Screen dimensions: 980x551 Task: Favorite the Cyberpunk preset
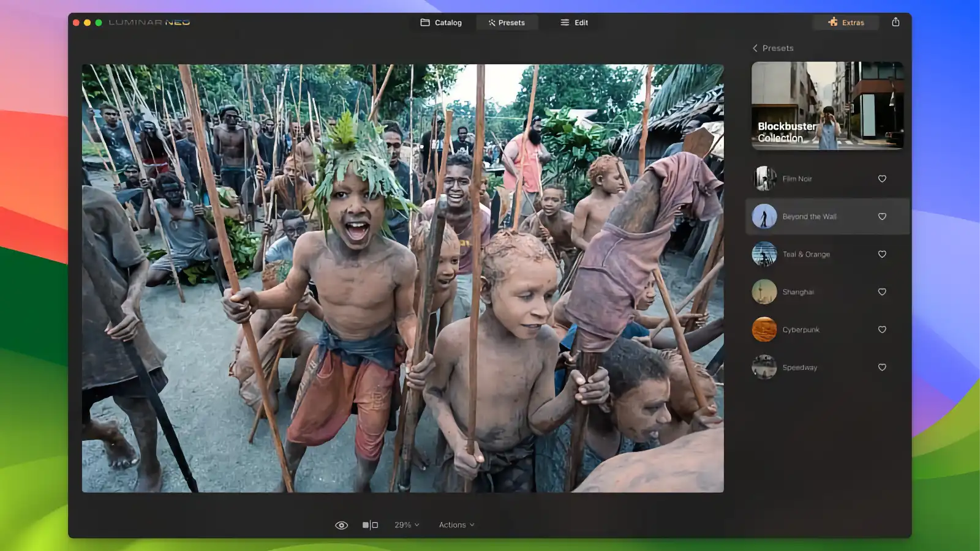tap(882, 329)
